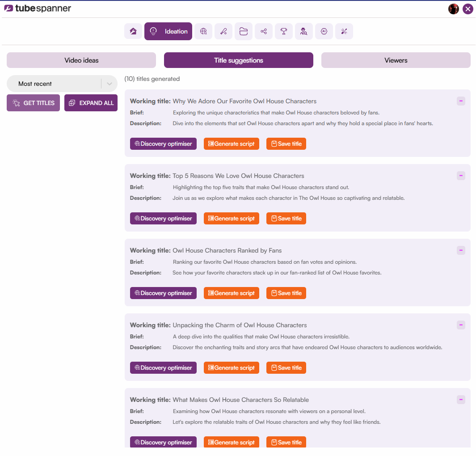Click the '(10) titles generated' text

(x=152, y=79)
